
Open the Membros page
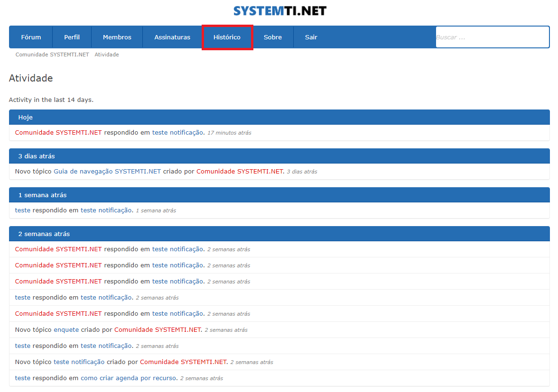(117, 37)
